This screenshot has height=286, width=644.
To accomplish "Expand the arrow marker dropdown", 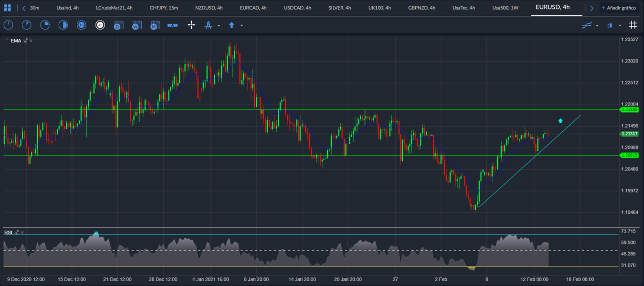I will coord(242,25).
